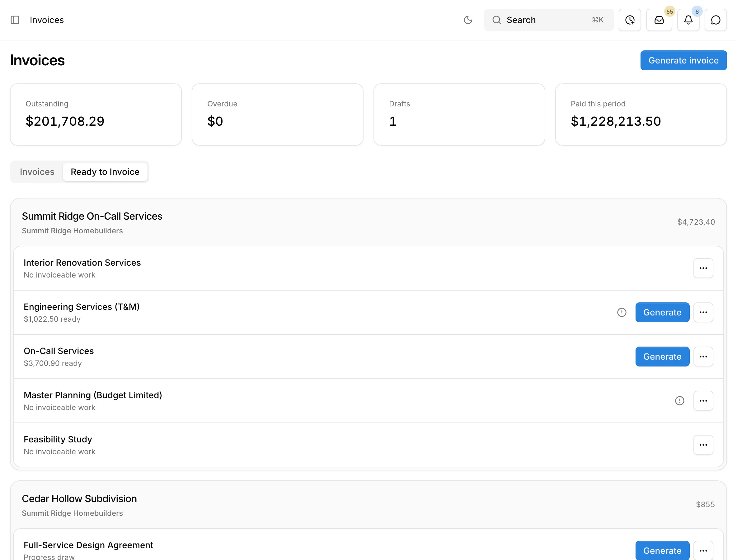Screen dimensions: 737x560
Task: Click the '$3,700.90 ready' text
Action: [53, 363]
